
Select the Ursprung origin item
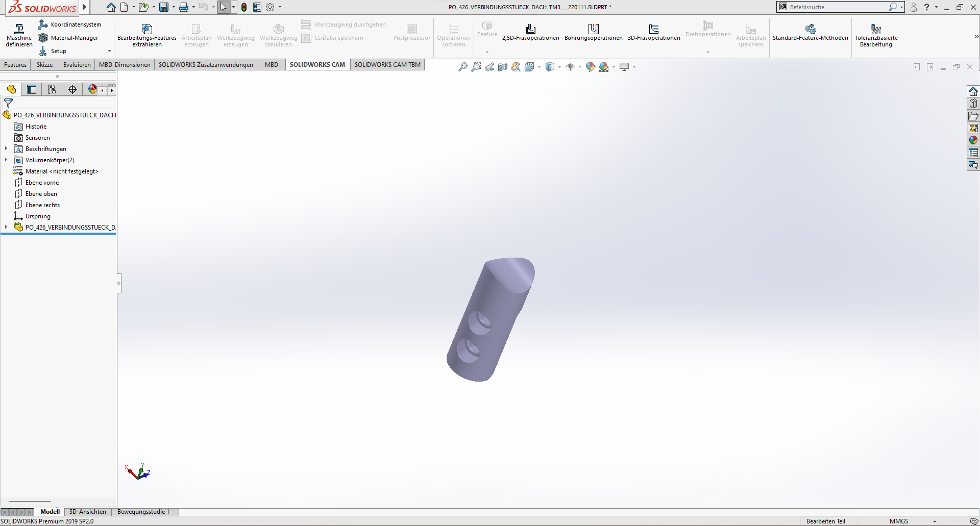pos(38,216)
